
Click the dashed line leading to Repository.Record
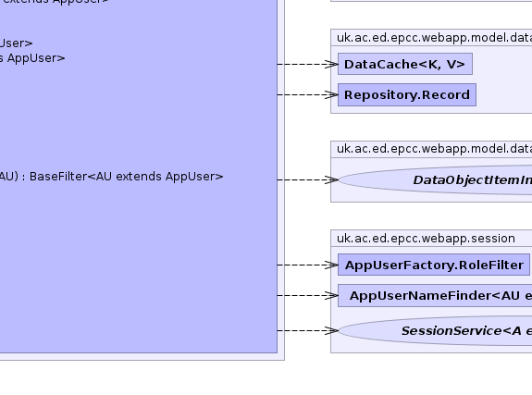coord(301,94)
